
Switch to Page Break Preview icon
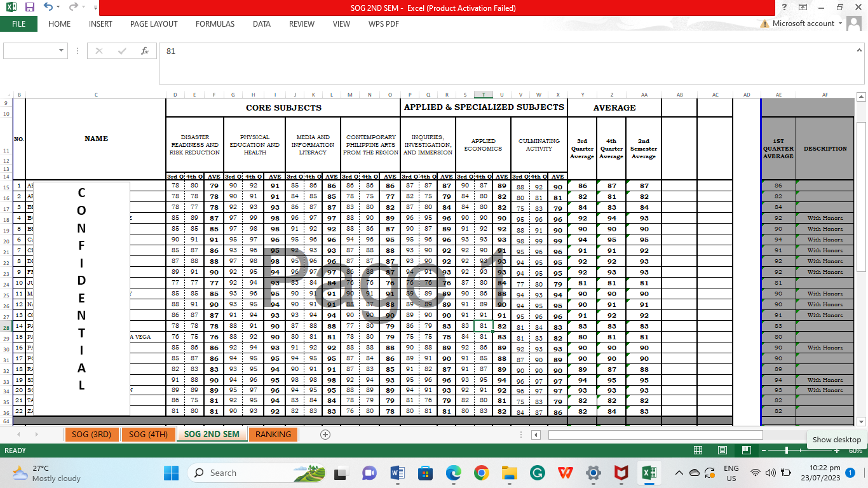coord(746,451)
